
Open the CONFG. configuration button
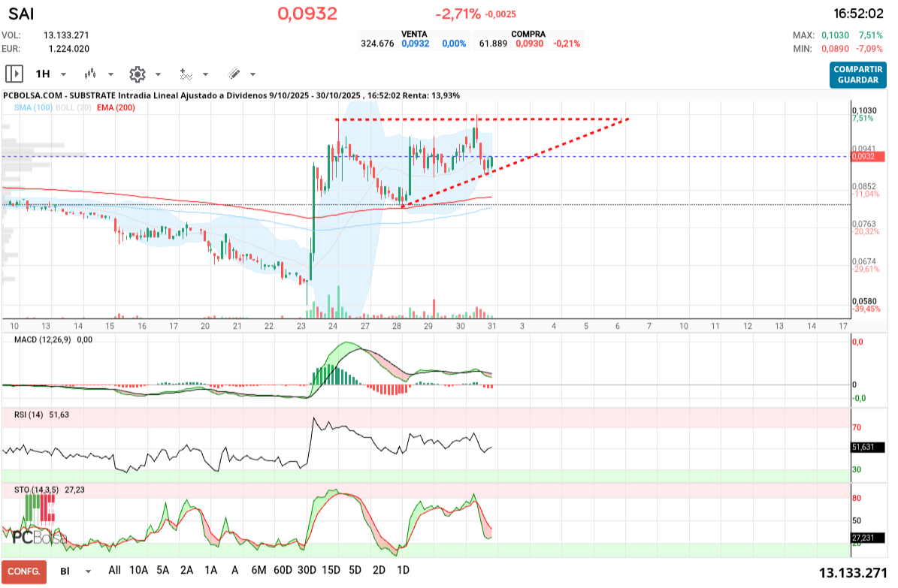tap(23, 571)
